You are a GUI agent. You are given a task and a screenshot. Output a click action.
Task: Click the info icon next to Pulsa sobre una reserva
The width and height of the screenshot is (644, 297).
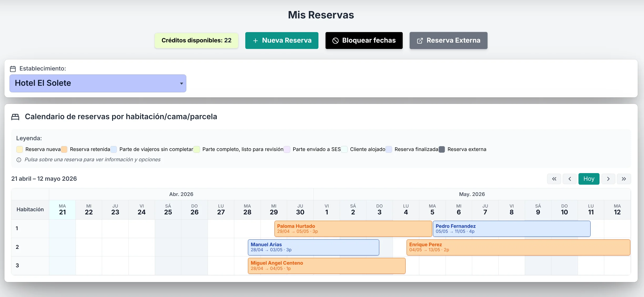pos(19,160)
